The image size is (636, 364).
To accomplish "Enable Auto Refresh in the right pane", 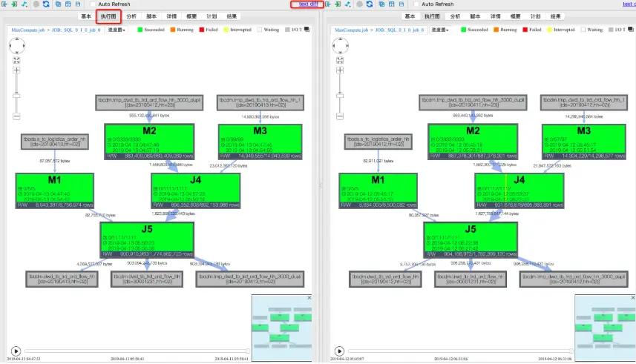I will click(416, 4).
